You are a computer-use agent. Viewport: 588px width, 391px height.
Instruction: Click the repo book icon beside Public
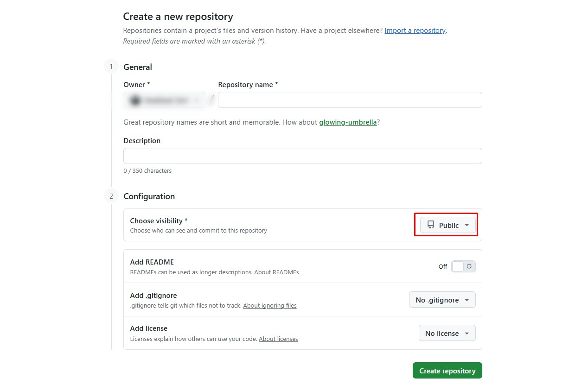click(x=431, y=225)
